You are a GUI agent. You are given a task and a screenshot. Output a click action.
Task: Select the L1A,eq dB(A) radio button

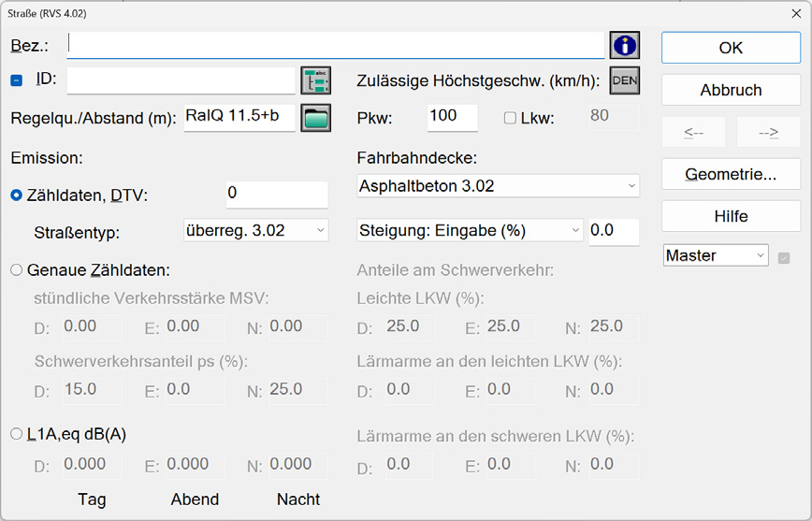[x=17, y=433]
